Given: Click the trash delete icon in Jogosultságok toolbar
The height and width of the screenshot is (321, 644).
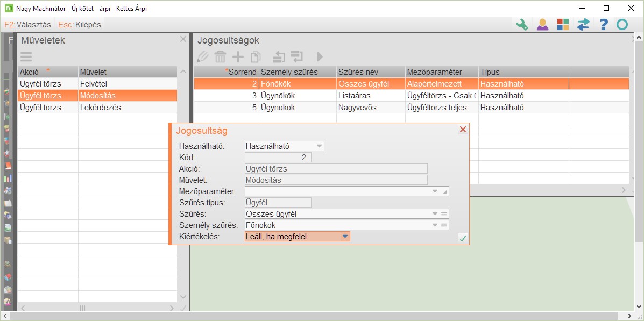Looking at the screenshot, I should coord(220,56).
